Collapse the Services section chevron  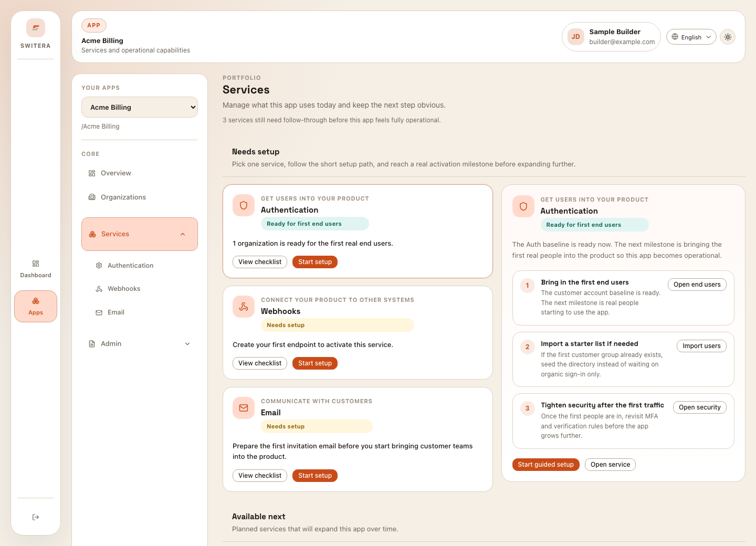[183, 234]
